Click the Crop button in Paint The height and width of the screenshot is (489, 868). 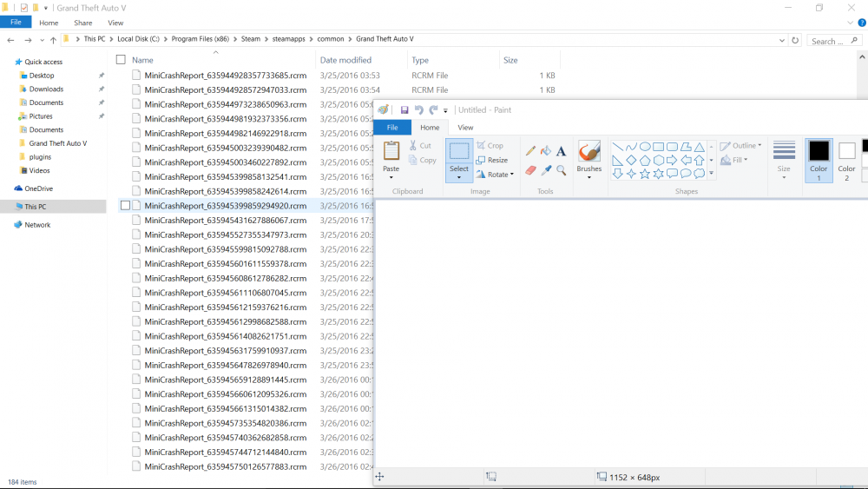click(490, 146)
